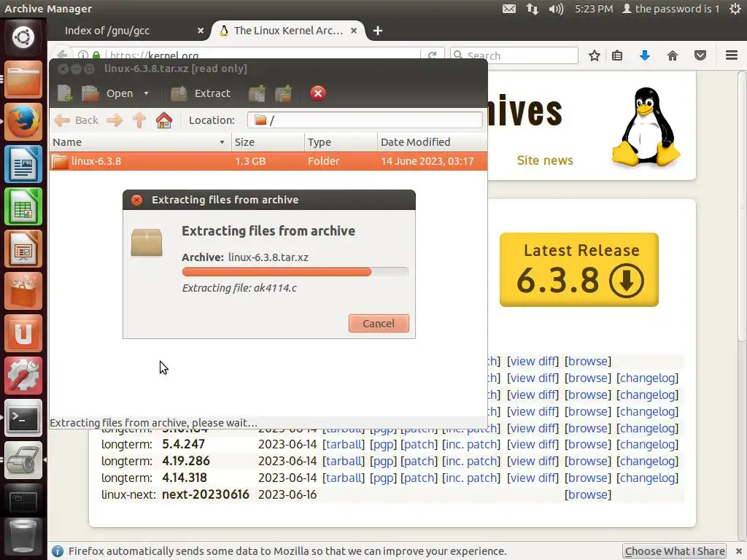Click the Location path field

click(x=365, y=120)
